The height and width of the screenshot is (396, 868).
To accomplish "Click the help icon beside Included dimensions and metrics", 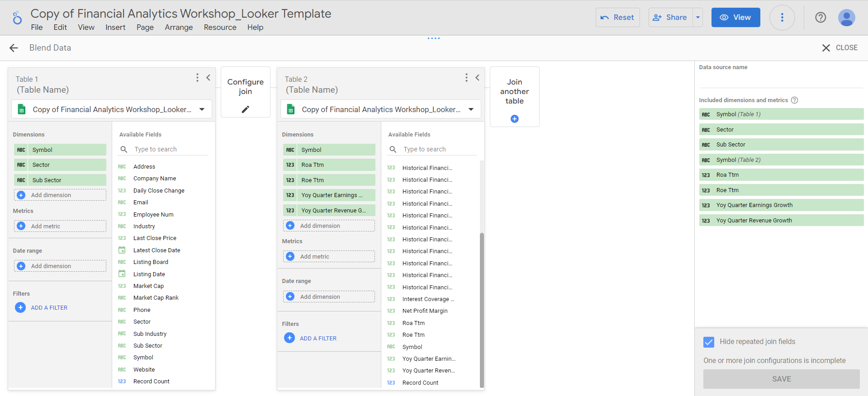I will click(794, 100).
